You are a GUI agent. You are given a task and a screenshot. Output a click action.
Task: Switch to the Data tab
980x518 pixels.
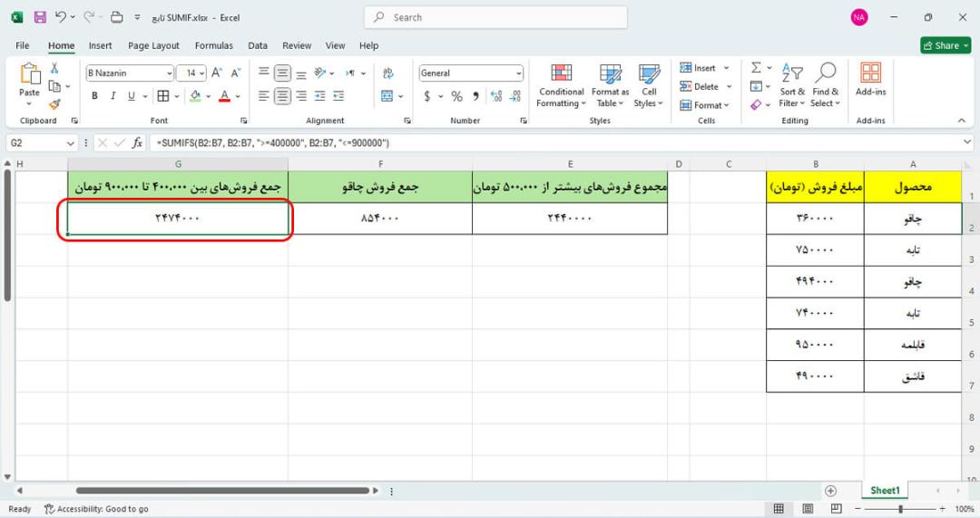point(258,45)
